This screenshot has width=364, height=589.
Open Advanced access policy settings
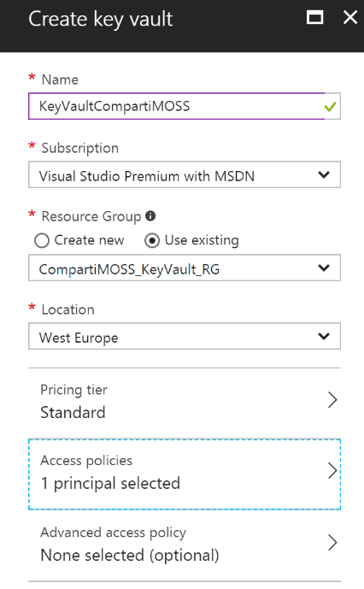point(185,545)
